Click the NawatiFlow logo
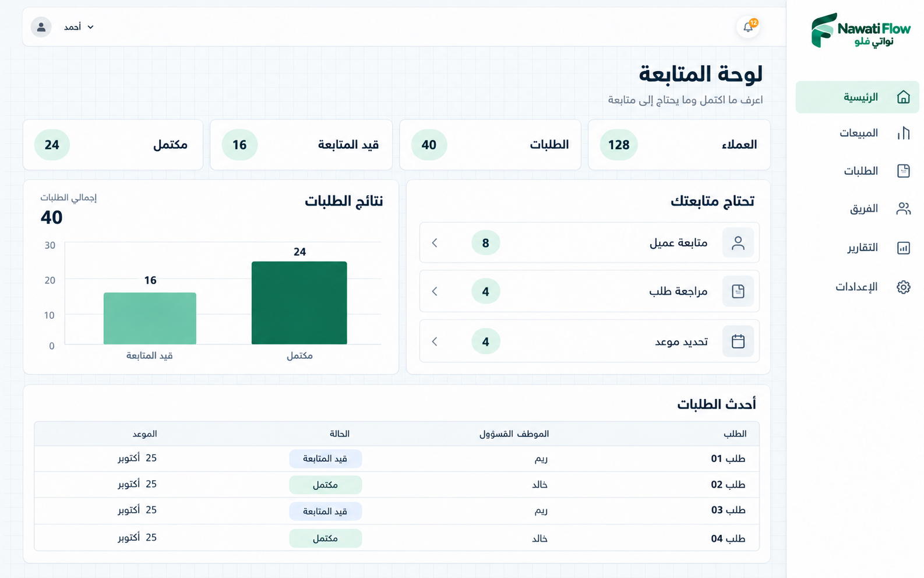The image size is (924, 578). tap(860, 30)
